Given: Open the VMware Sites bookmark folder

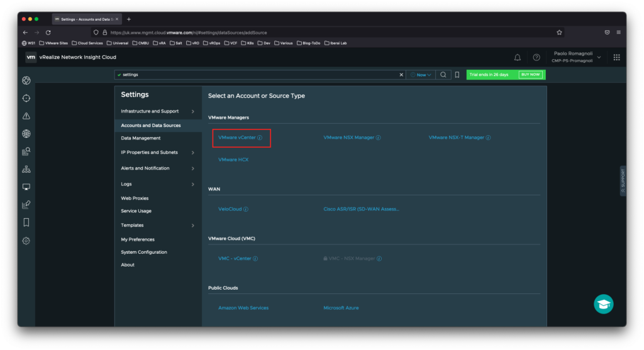Looking at the screenshot, I should click(53, 43).
